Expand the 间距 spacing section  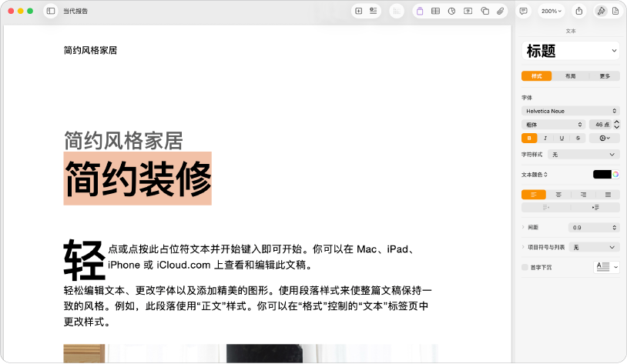(523, 227)
